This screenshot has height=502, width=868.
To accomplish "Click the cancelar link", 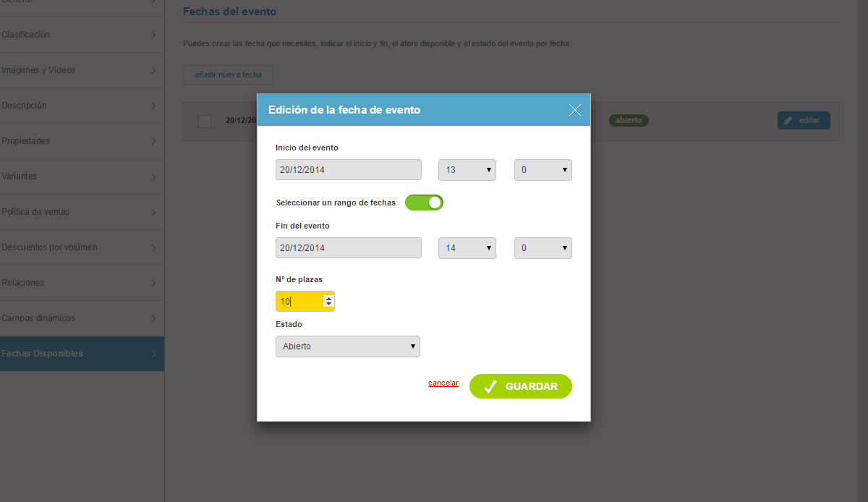I will click(443, 383).
